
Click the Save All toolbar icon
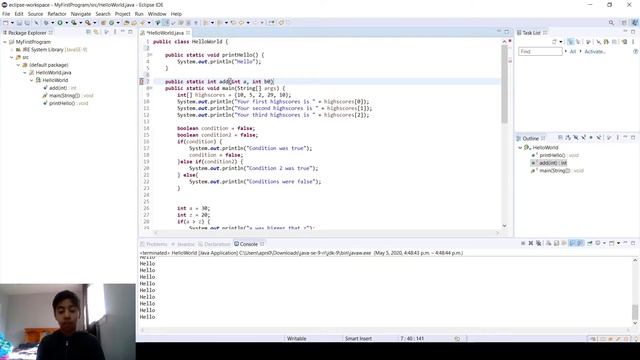pyautogui.click(x=27, y=23)
